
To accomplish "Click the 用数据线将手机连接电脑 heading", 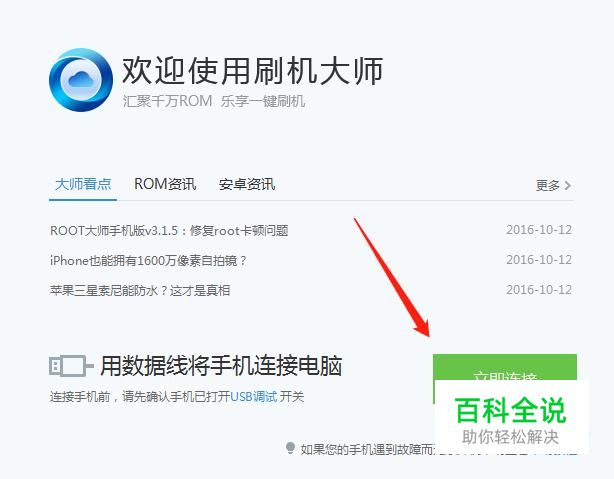I will tap(221, 366).
